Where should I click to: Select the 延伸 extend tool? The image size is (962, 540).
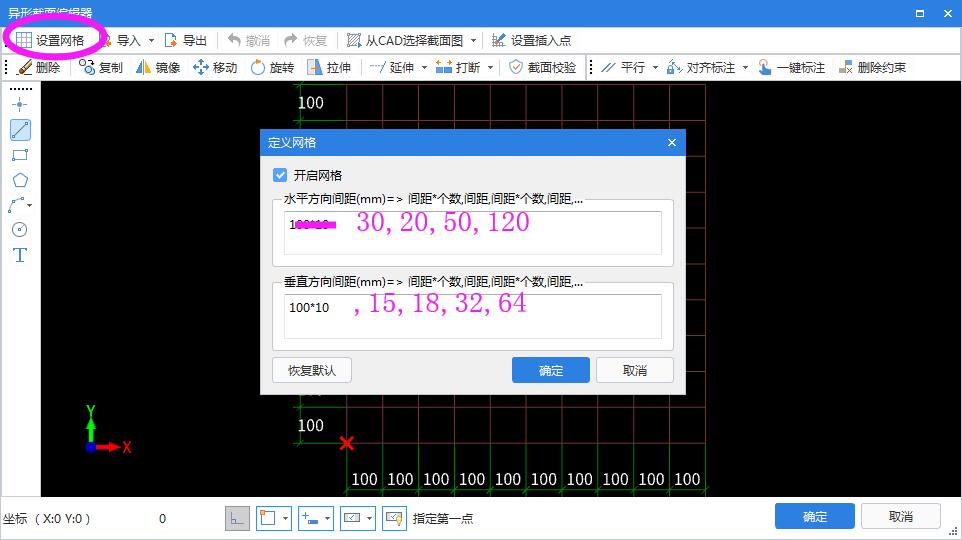[392, 68]
